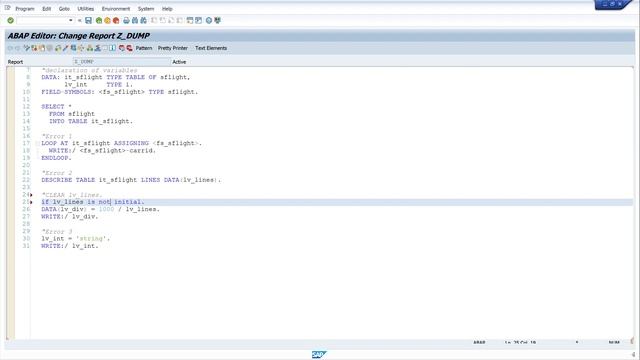Image resolution: width=640 pixels, height=360 pixels.
Task: Activate the program with the matchstick icon
Action: pyautogui.click(x=65, y=48)
